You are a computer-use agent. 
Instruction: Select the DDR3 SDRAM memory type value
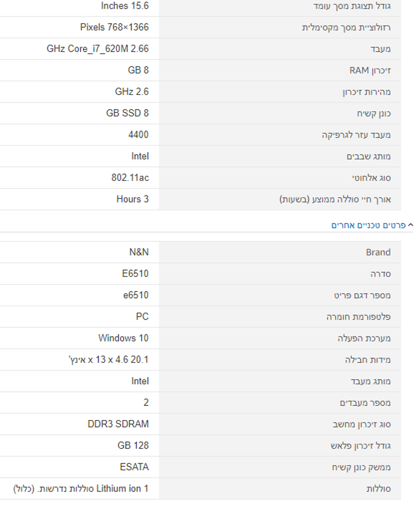click(x=119, y=424)
